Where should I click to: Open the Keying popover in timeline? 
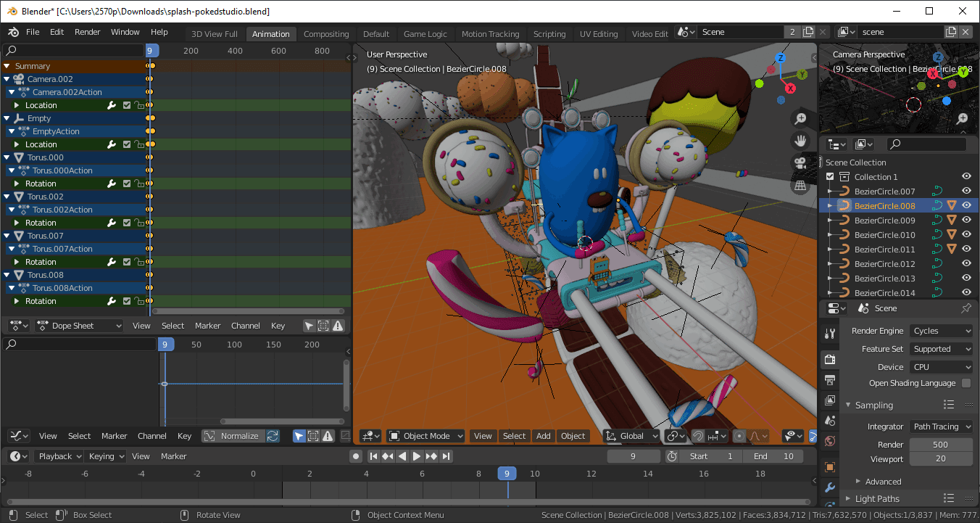point(106,456)
